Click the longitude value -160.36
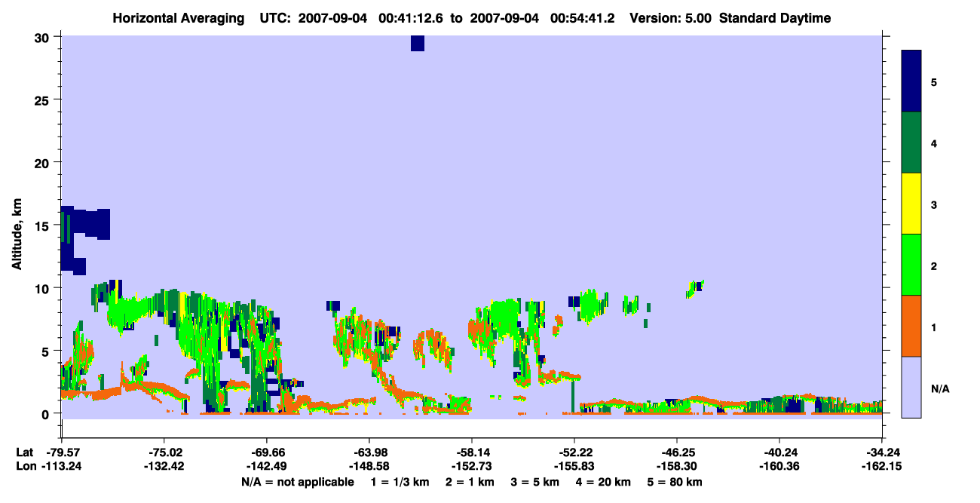Screen dimensions: 980x503 (779, 466)
